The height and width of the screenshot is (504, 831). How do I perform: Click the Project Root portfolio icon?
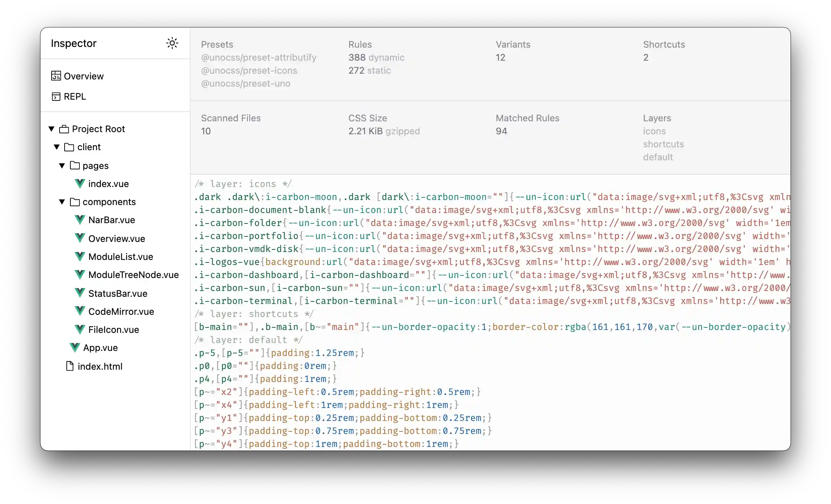click(x=64, y=129)
